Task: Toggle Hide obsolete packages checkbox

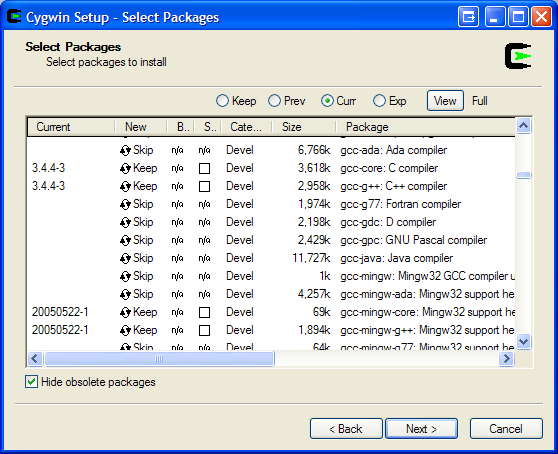Action: pyautogui.click(x=32, y=382)
